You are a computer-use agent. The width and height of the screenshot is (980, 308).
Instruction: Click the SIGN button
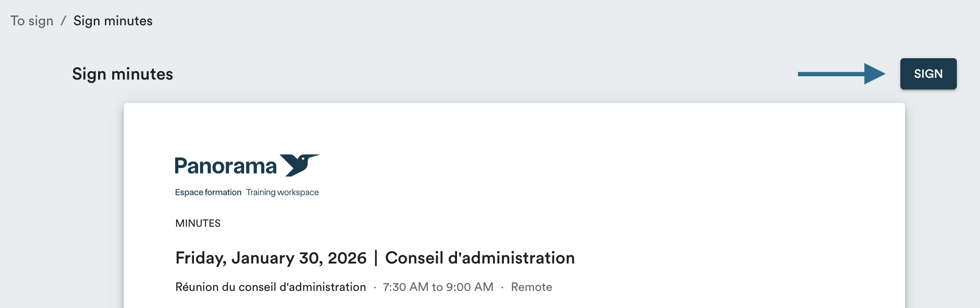tap(928, 74)
